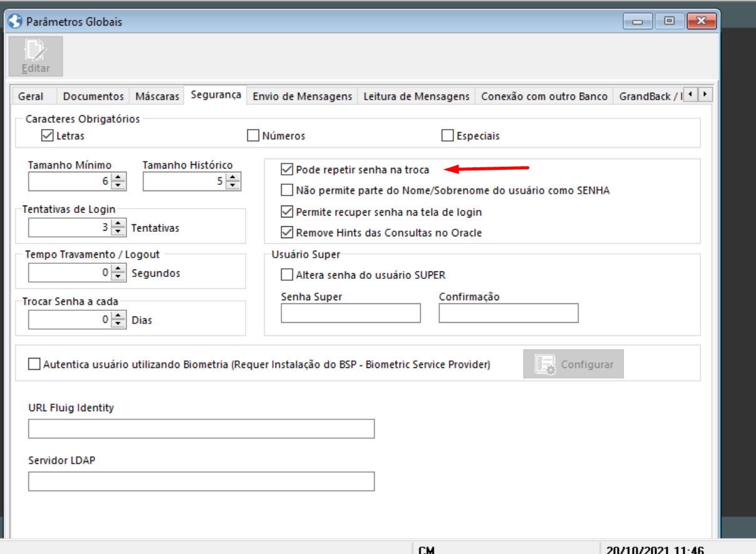Screen dimensions: 756x554
Task: Click the Tempo Travamento Segundos field
Action: (70, 273)
